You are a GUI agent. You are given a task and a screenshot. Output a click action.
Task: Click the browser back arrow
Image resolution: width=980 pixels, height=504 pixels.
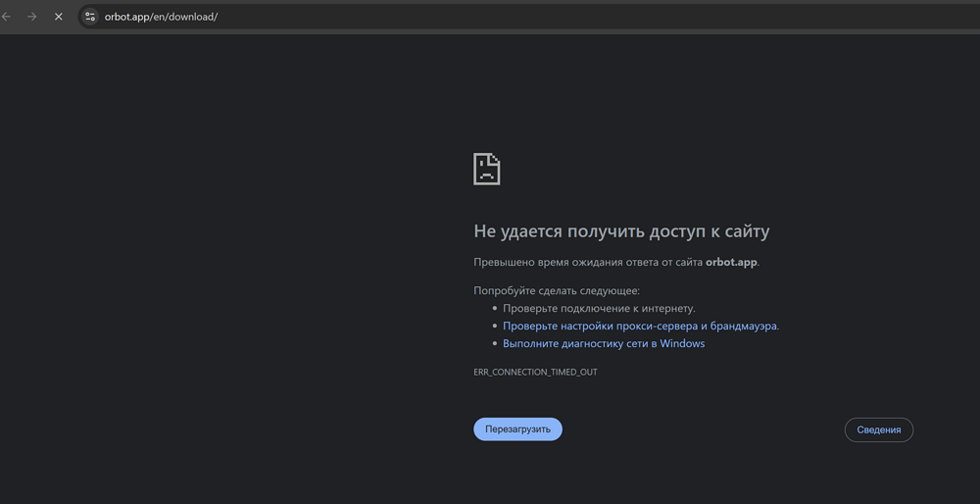(x=7, y=17)
